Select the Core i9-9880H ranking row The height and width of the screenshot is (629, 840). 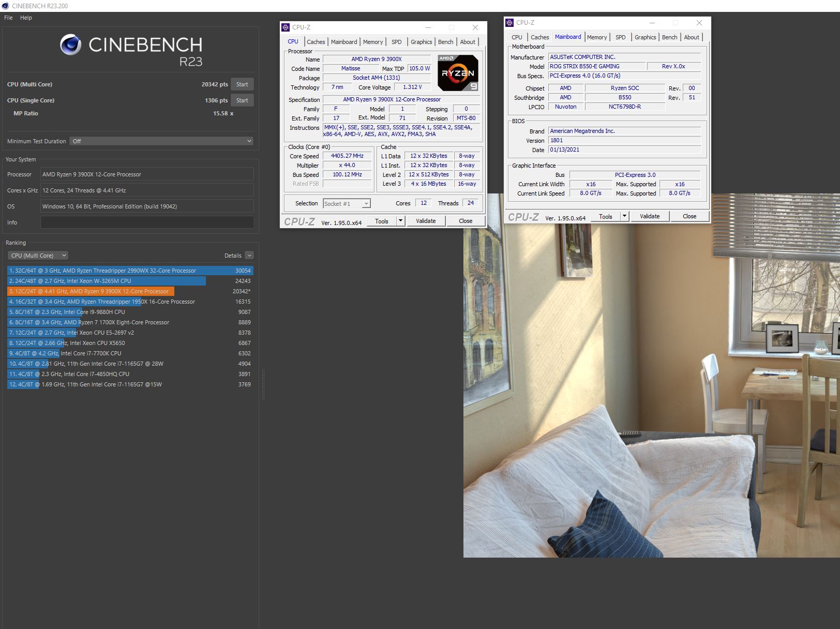tap(130, 312)
